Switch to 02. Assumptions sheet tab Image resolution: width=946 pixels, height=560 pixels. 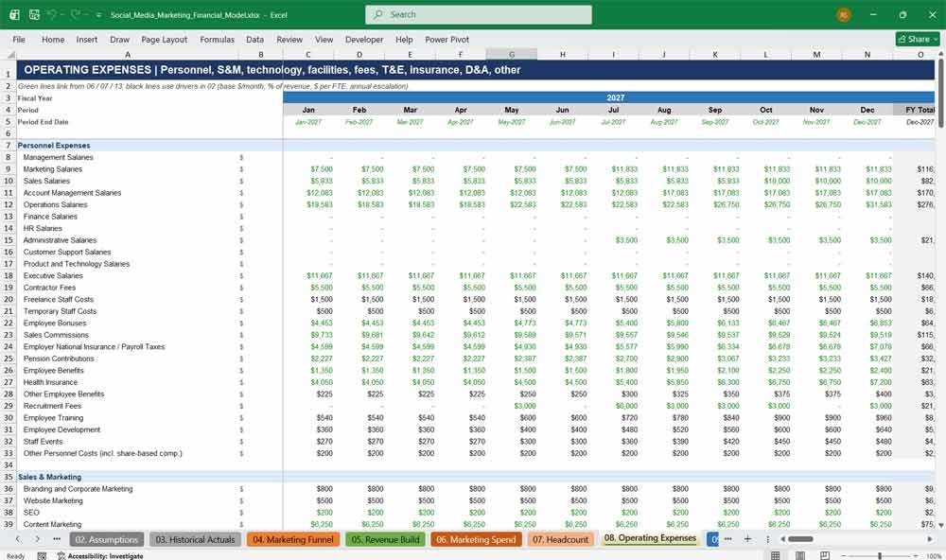tap(107, 539)
